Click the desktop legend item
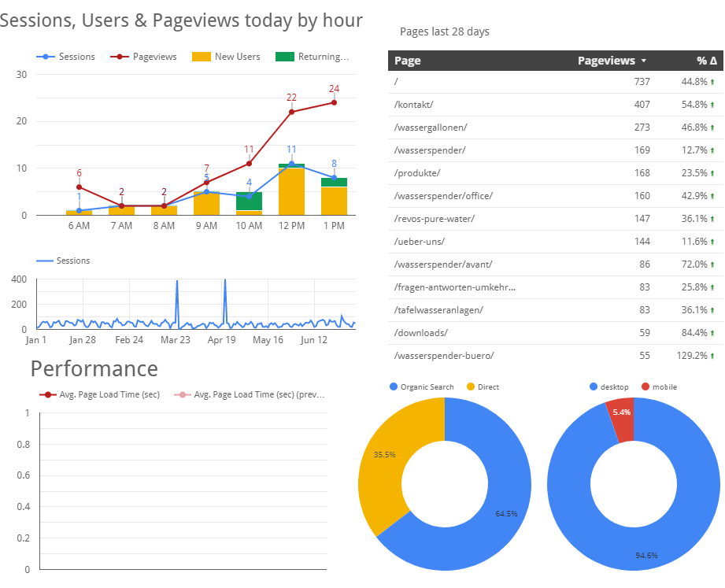 click(609, 387)
